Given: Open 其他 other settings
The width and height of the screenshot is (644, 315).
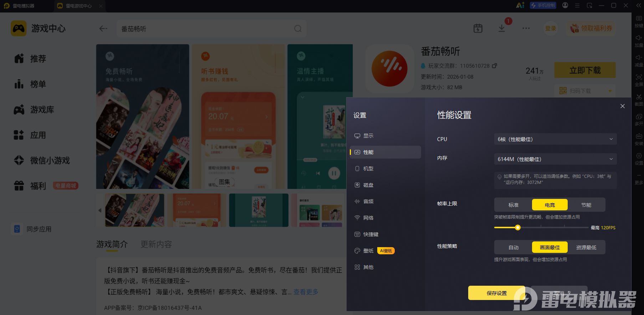Looking at the screenshot, I should (385, 267).
